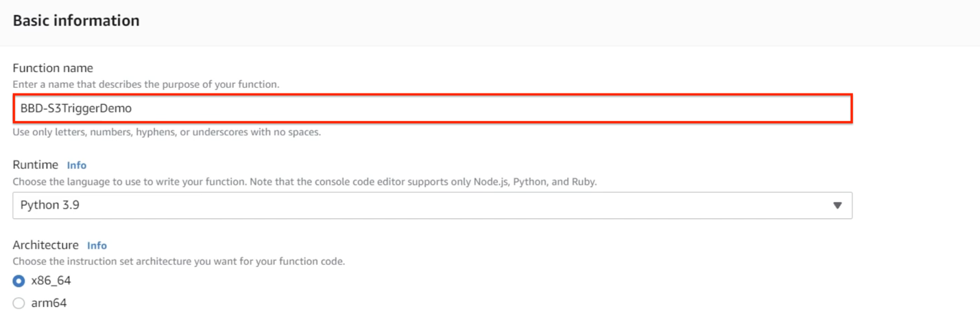Click the 'Choose the instruction set' description

tap(179, 262)
